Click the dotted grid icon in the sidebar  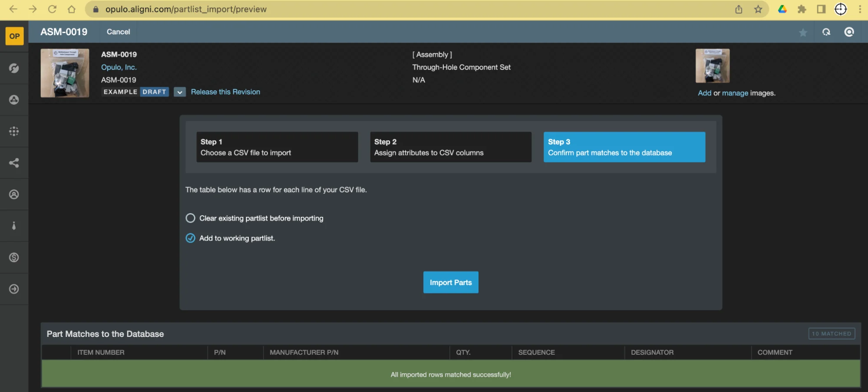(x=14, y=131)
